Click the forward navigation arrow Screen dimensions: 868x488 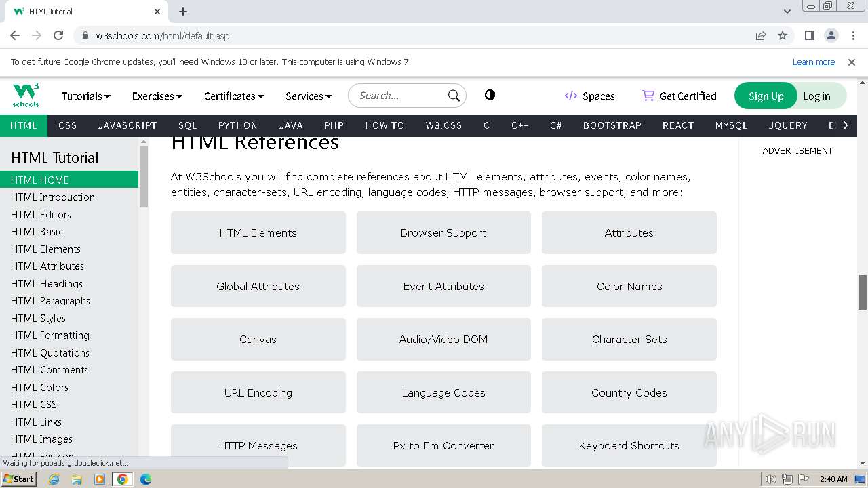pyautogui.click(x=37, y=35)
